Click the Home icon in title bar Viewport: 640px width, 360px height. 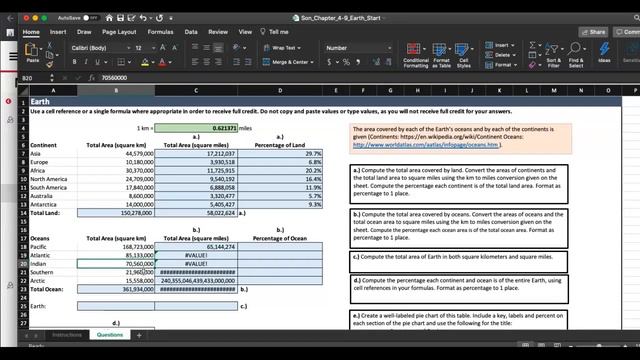tap(109, 18)
